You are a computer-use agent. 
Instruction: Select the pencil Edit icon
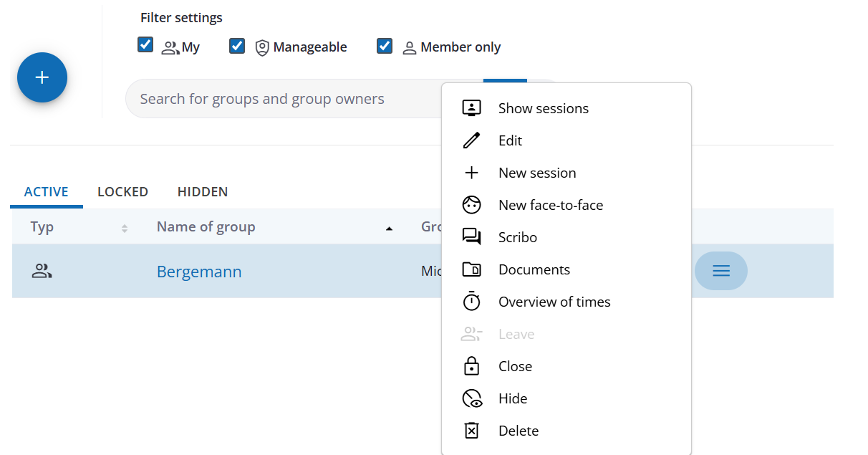[472, 140]
